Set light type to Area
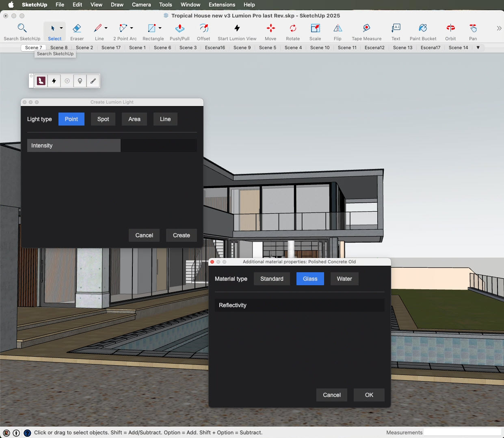The width and height of the screenshot is (504, 438). 134,119
